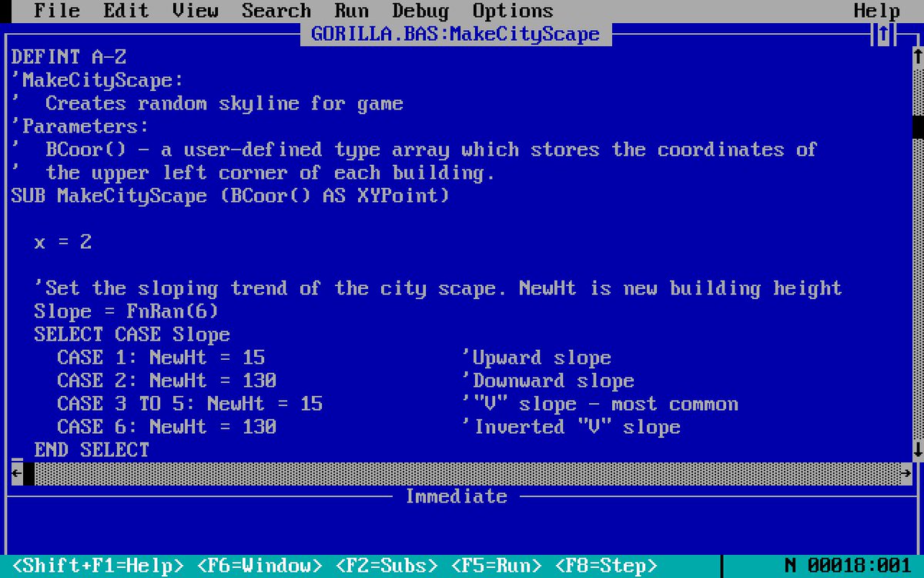Click the x = 2 line
Image resolution: width=924 pixels, height=578 pixels.
[x=63, y=242]
